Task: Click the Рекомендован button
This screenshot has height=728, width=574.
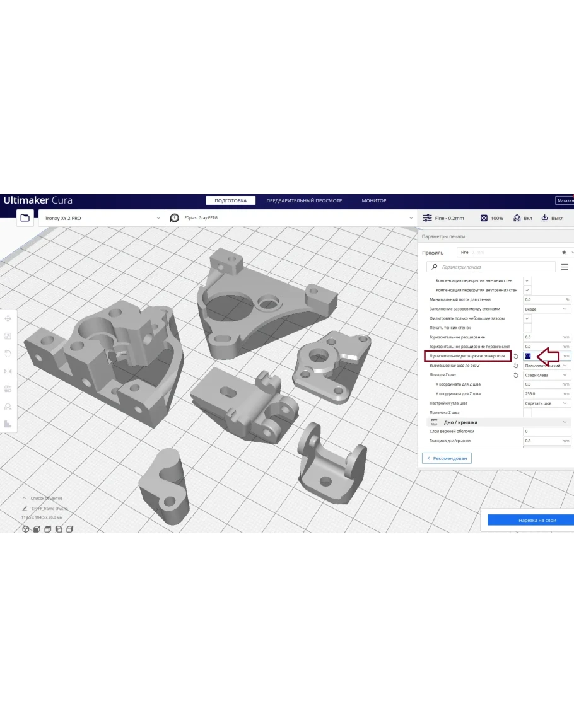Action: click(447, 458)
